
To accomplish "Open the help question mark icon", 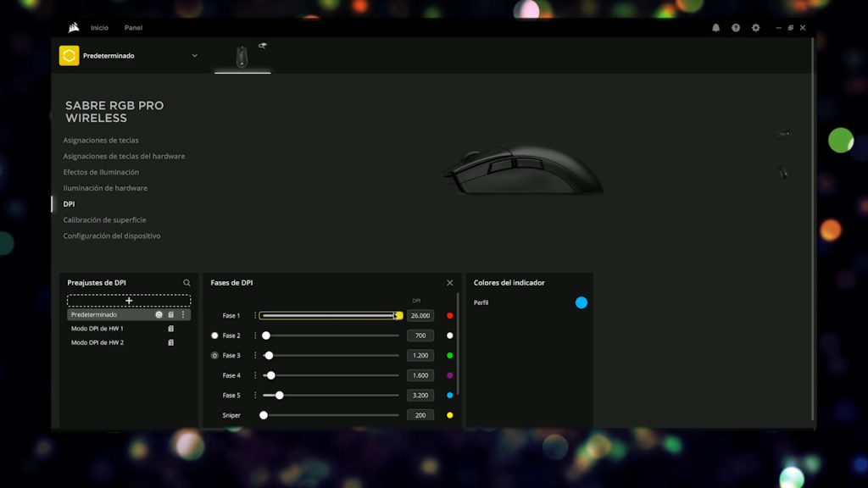I will click(x=736, y=28).
